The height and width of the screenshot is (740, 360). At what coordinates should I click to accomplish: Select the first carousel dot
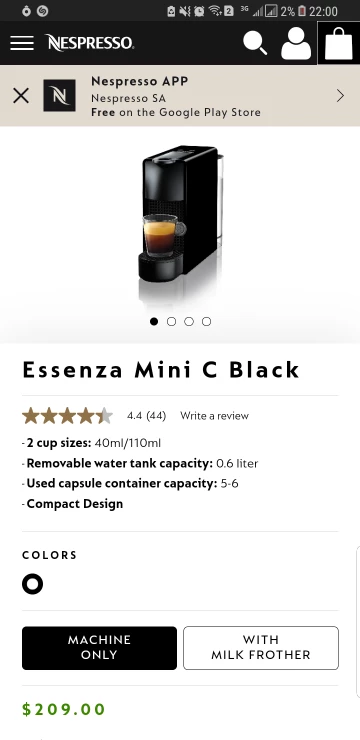click(154, 321)
